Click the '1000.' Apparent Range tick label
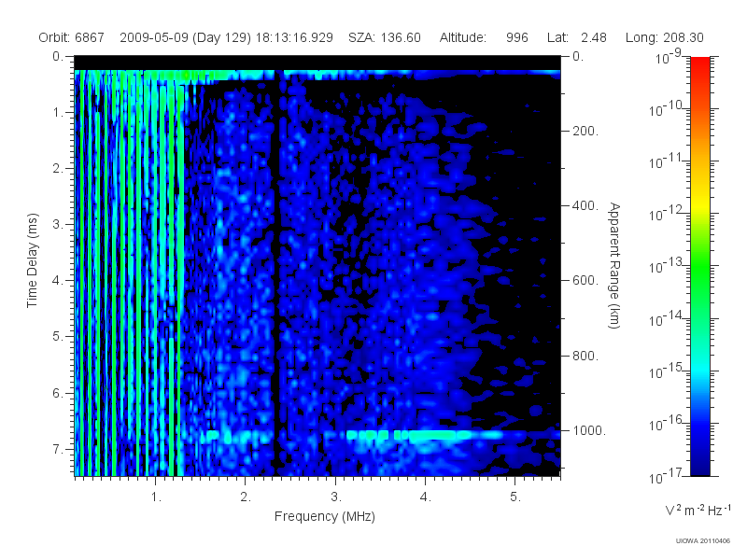747x560 pixels. [x=589, y=430]
